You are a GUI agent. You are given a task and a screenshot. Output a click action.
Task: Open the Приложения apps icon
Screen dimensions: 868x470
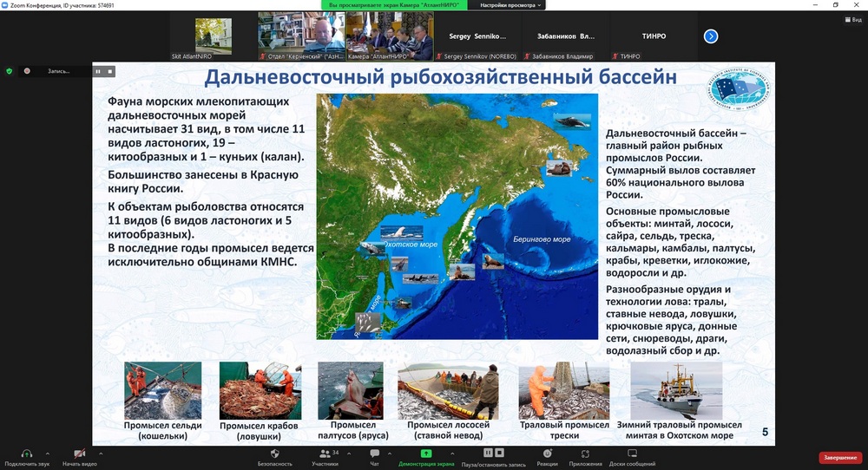click(585, 454)
